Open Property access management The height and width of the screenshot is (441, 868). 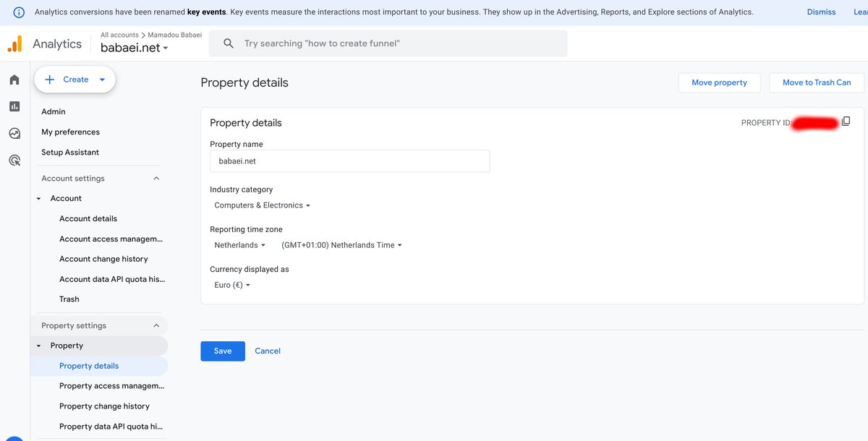pyautogui.click(x=112, y=386)
